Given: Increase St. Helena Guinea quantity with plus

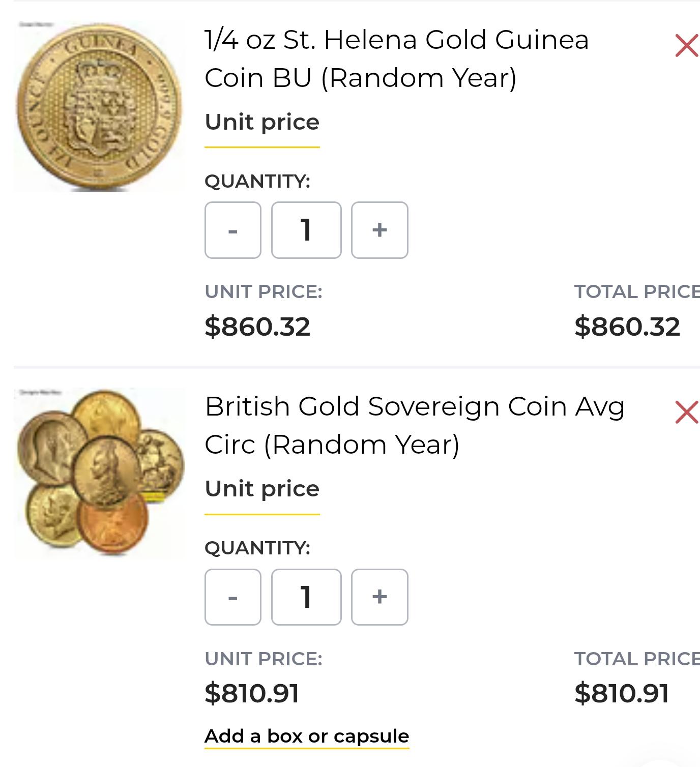Looking at the screenshot, I should [x=380, y=230].
